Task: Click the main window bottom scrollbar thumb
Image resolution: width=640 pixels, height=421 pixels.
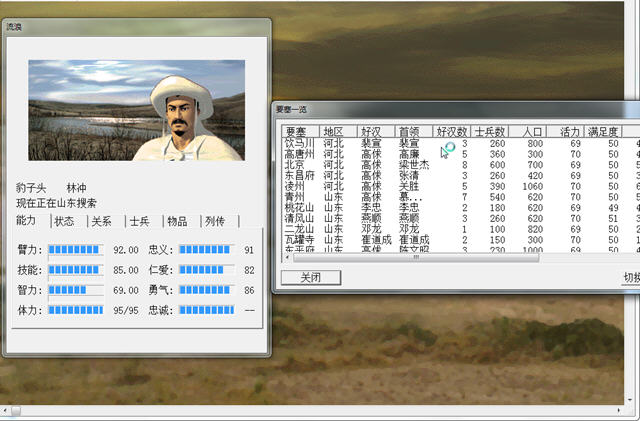Action: pos(16,410)
